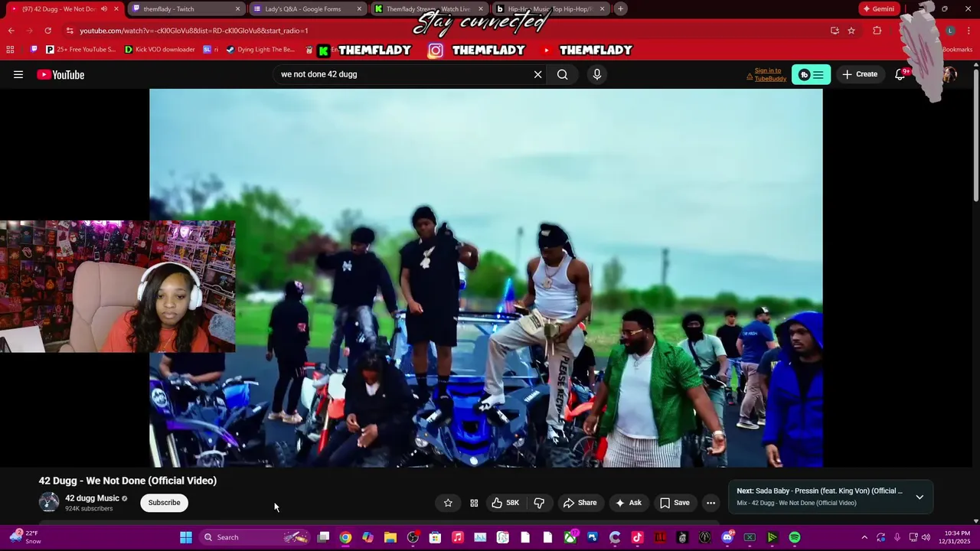
Task: Like the video with thumbs up
Action: click(505, 503)
